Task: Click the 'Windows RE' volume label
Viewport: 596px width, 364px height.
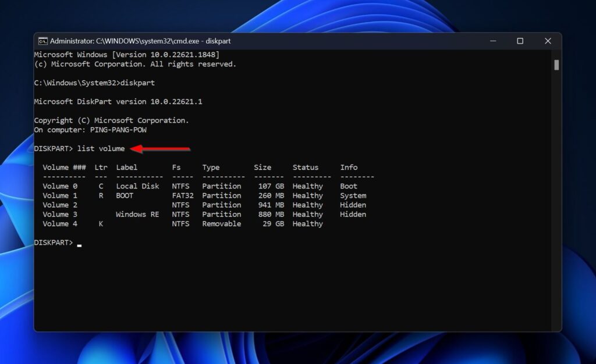Action: click(137, 215)
